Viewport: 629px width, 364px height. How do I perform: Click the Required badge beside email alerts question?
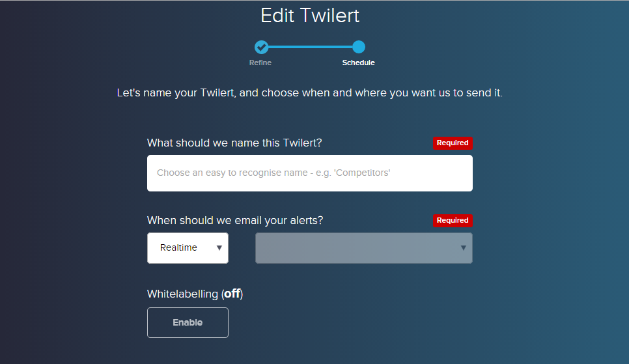tap(453, 220)
